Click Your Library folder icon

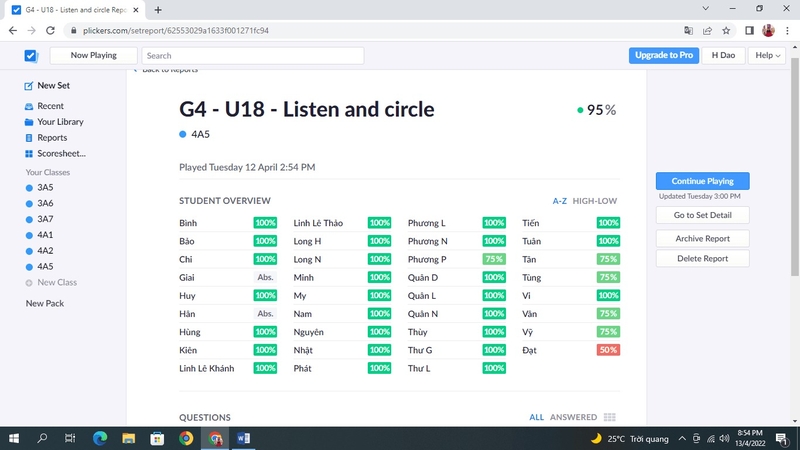pyautogui.click(x=29, y=122)
